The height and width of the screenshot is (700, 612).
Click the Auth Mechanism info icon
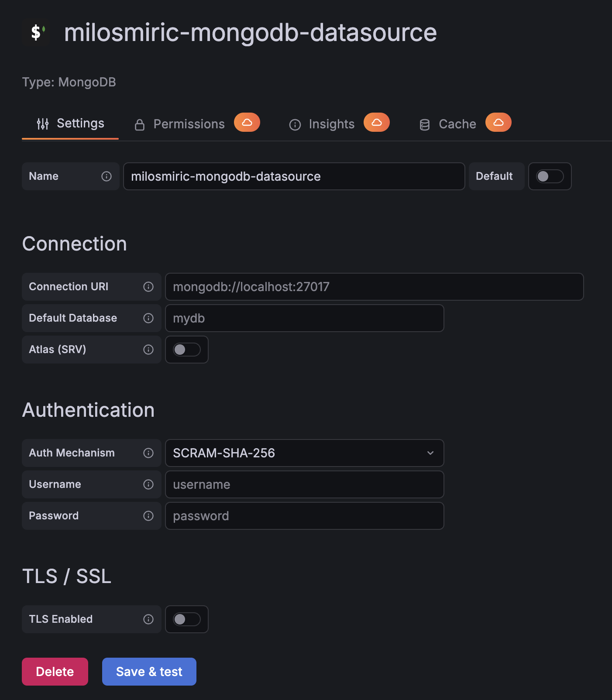[x=148, y=453]
